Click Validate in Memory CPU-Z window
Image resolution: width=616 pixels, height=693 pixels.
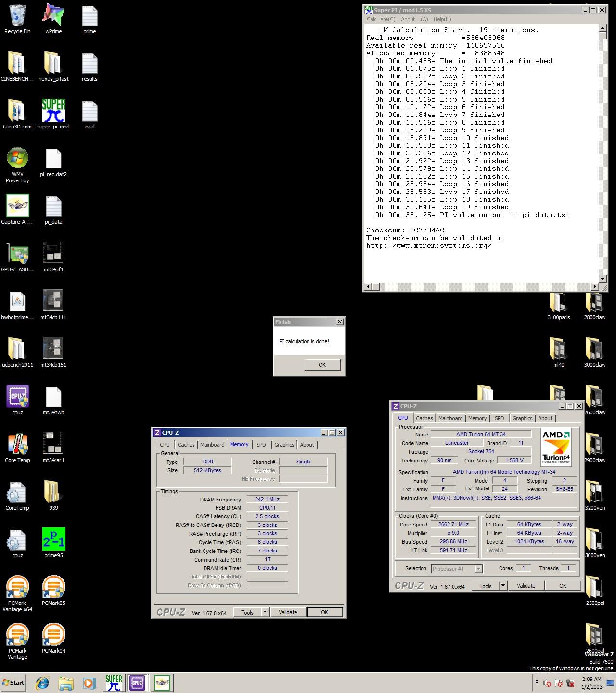point(288,612)
